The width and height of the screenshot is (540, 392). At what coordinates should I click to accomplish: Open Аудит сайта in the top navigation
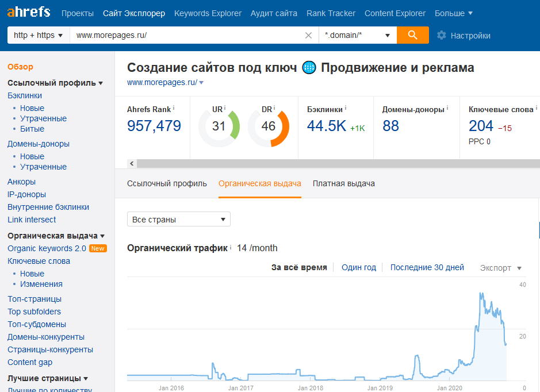(274, 13)
